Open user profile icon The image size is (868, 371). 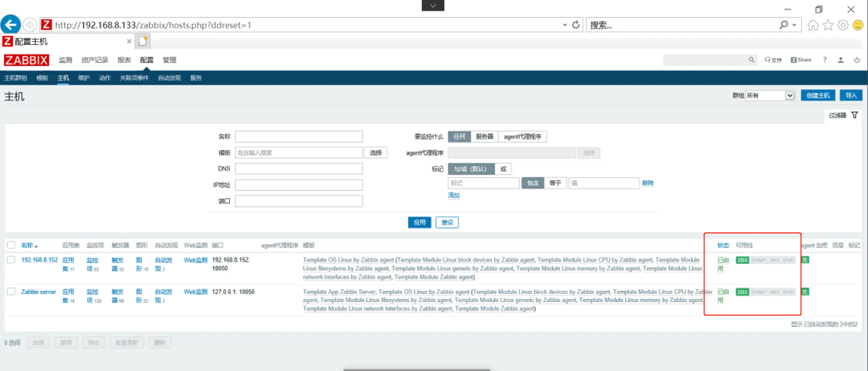tap(840, 60)
